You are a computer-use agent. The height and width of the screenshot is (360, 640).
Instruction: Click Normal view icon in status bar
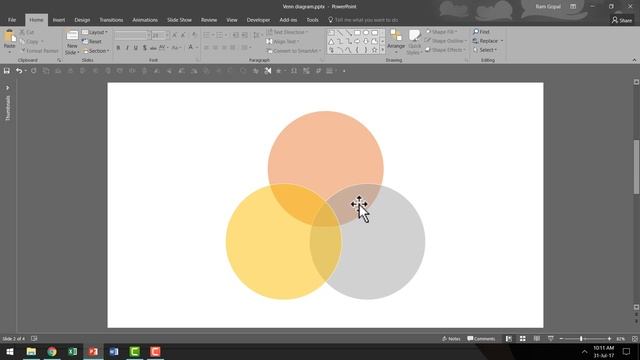(509, 339)
